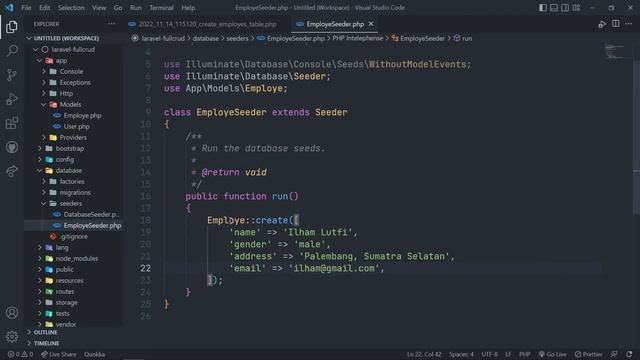Split the editor right
This screenshot has width=640, height=360.
616,24
